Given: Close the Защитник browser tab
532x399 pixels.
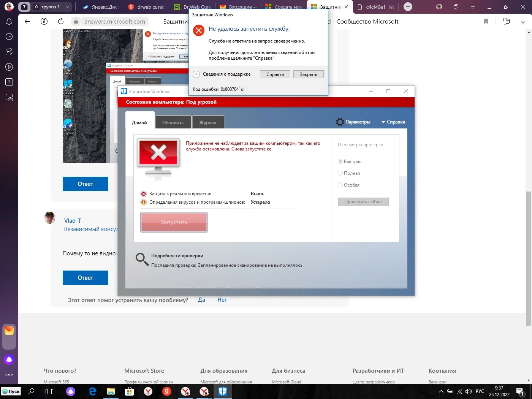Looking at the screenshot, I should pos(346,7).
